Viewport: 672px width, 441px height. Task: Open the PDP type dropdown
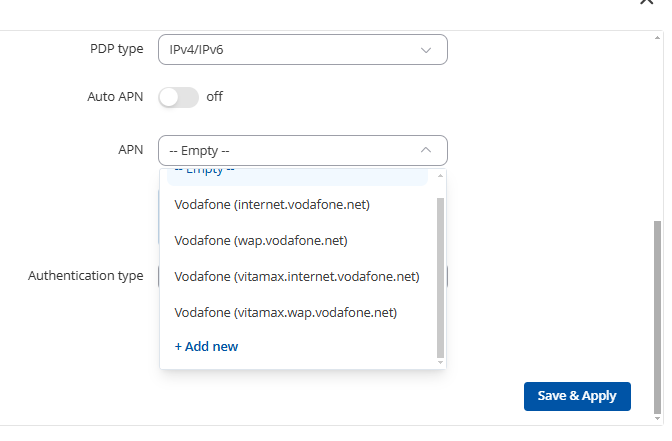tap(303, 50)
